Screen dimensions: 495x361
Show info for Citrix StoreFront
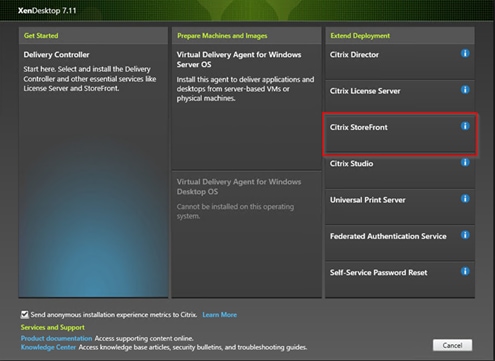tap(465, 126)
